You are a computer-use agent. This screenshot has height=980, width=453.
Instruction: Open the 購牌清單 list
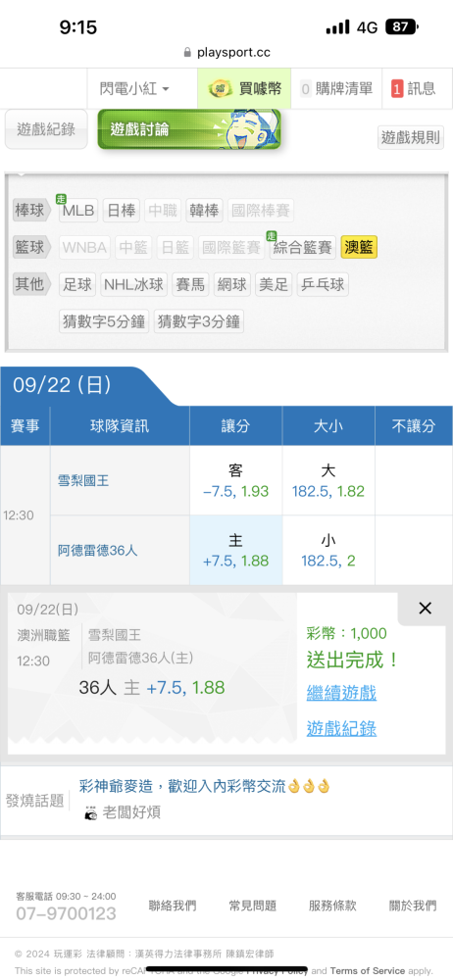click(x=336, y=89)
